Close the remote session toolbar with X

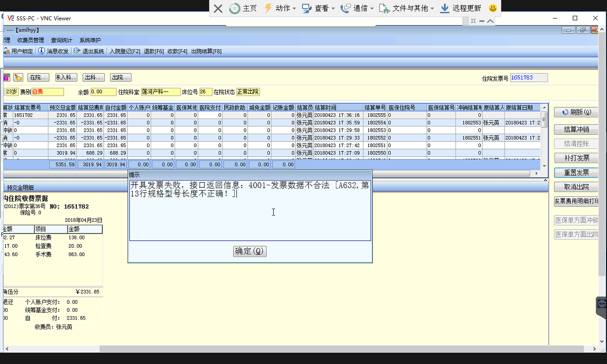218,9
